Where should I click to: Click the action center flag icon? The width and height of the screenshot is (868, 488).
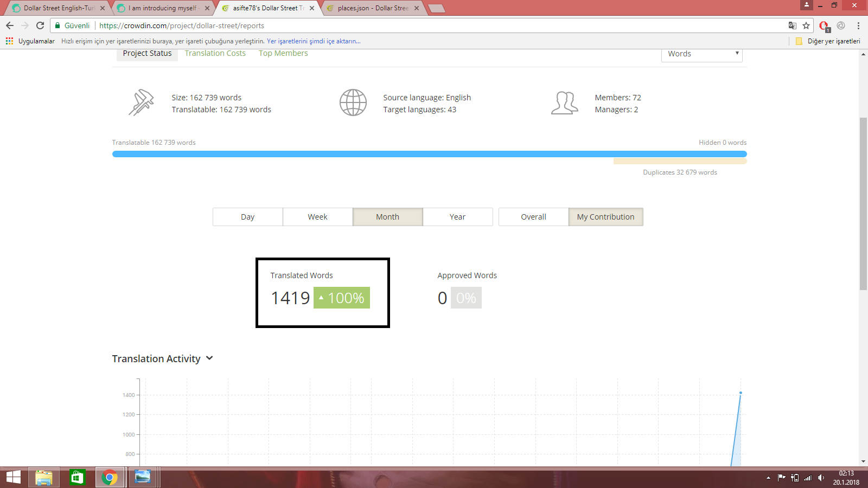pyautogui.click(x=781, y=478)
